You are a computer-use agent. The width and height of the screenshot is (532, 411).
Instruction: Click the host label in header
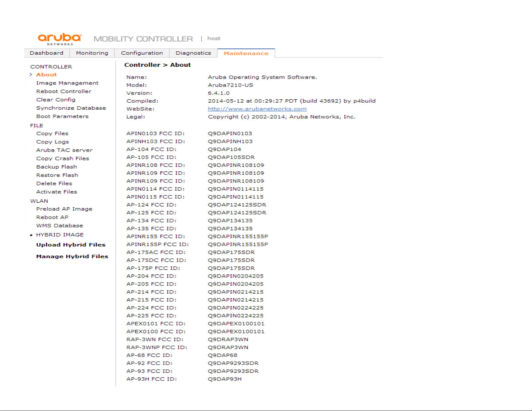click(x=214, y=39)
